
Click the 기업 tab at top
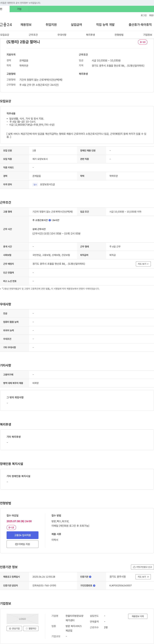pos(19,9)
